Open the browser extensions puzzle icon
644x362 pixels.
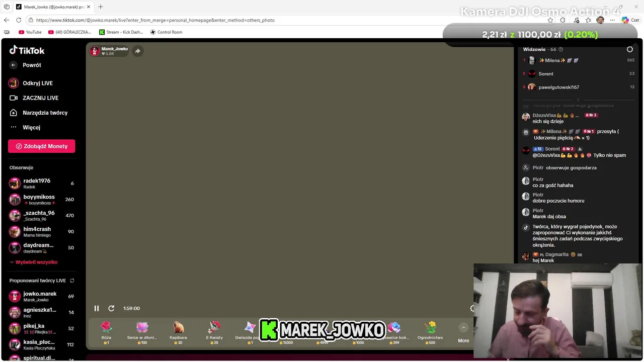[562, 20]
